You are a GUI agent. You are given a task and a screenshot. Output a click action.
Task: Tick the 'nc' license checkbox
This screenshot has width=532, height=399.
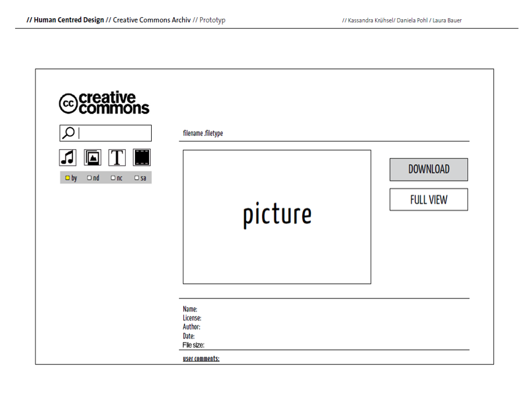113,178
